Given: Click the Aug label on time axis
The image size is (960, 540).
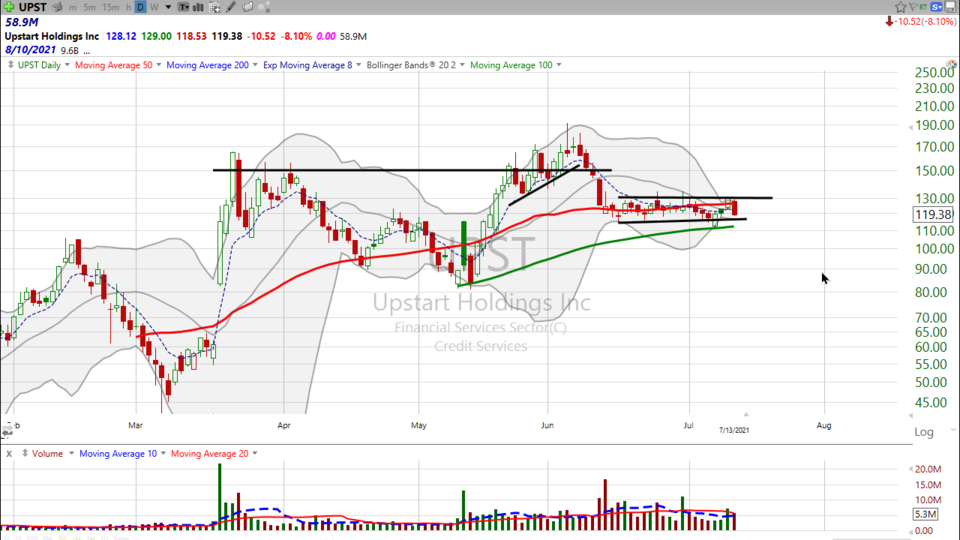Looking at the screenshot, I should pos(824,425).
